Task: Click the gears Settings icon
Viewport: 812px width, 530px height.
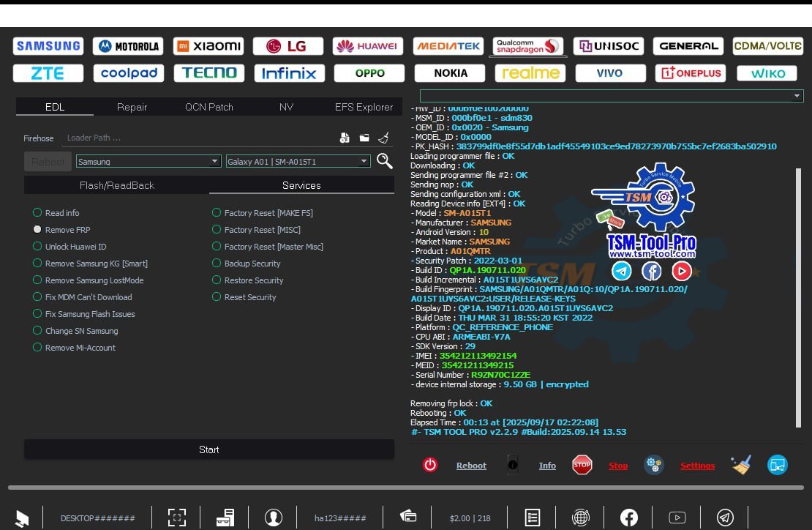Action: click(x=653, y=465)
